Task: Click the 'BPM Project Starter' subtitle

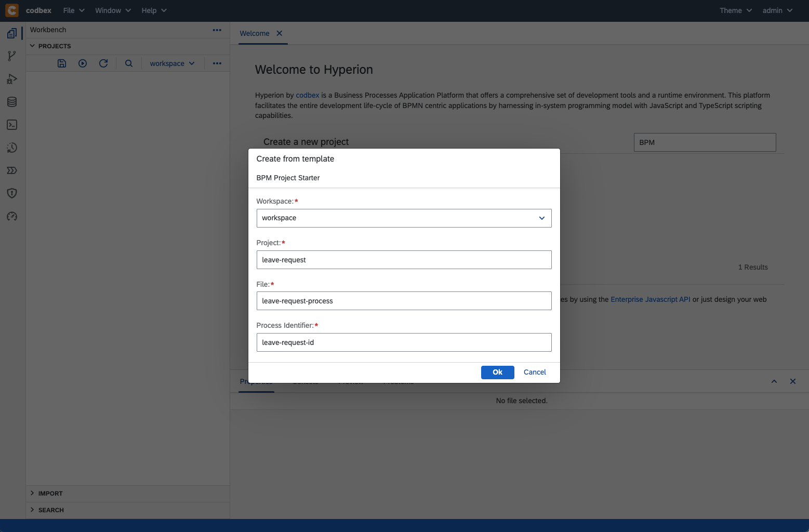Action: click(288, 178)
